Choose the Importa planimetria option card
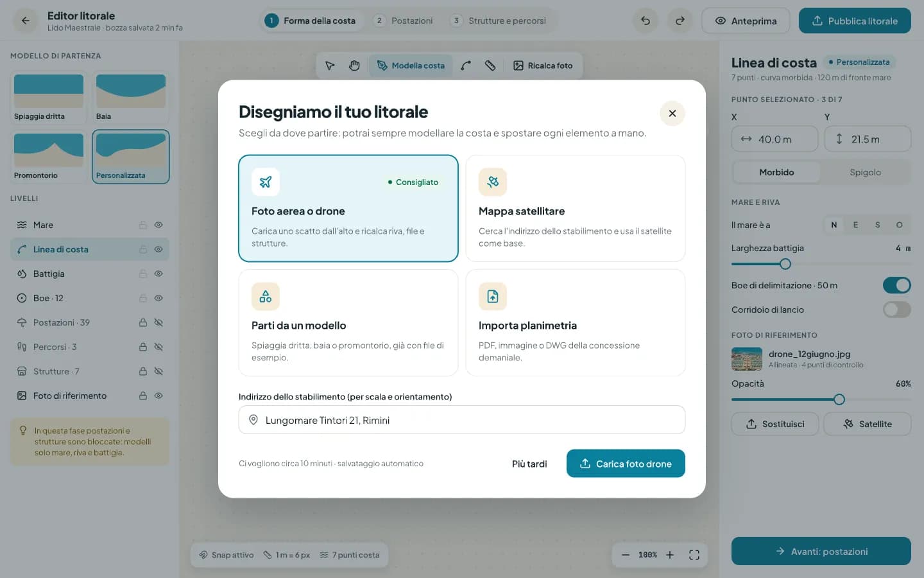Screen dimensions: 924x578 coord(576,322)
